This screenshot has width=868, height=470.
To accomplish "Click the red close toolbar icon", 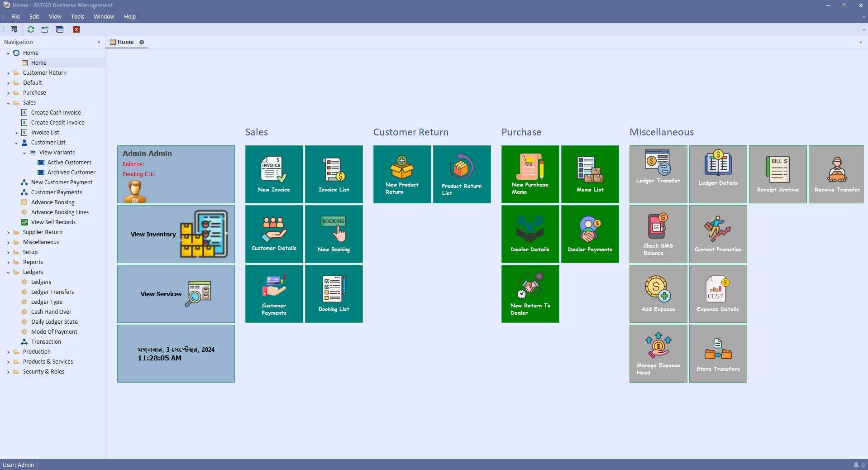I will tap(76, 29).
